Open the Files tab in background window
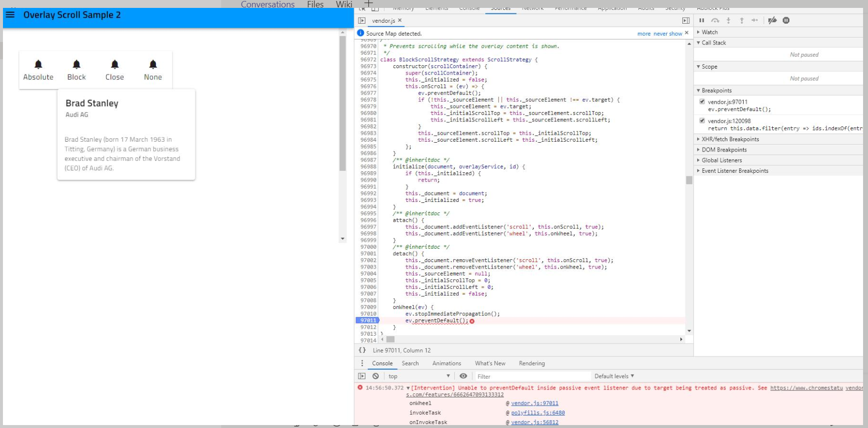The image size is (868, 428). click(315, 4)
